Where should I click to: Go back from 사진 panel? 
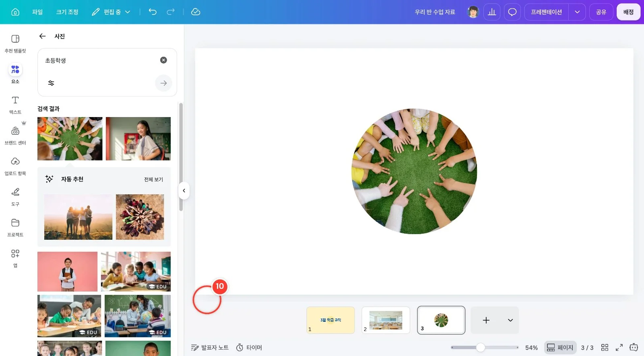click(x=42, y=36)
